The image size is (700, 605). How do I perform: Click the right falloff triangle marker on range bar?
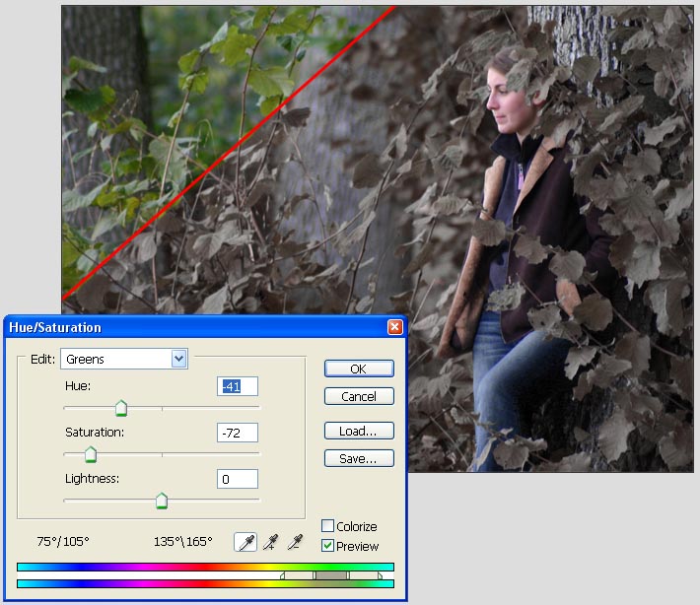point(380,576)
